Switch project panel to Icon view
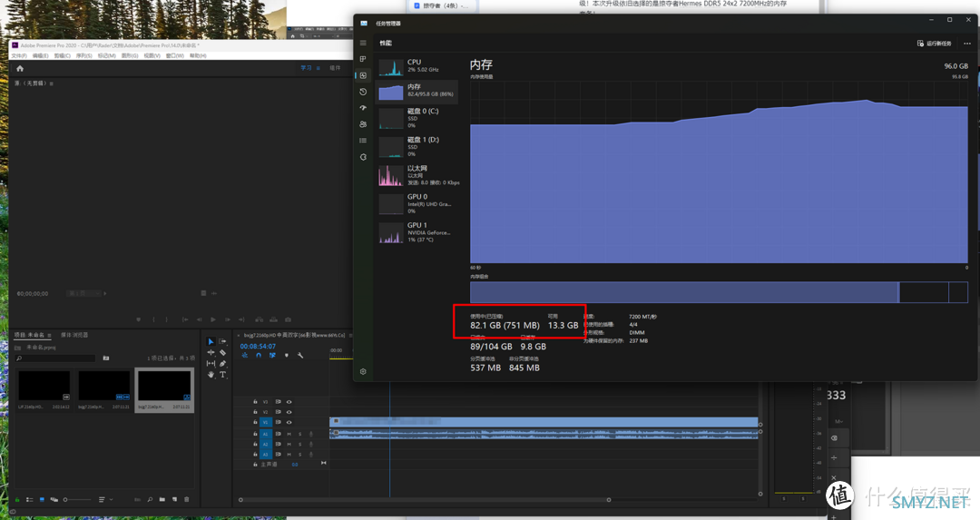Screen dimensions: 980x520 (x=42, y=499)
